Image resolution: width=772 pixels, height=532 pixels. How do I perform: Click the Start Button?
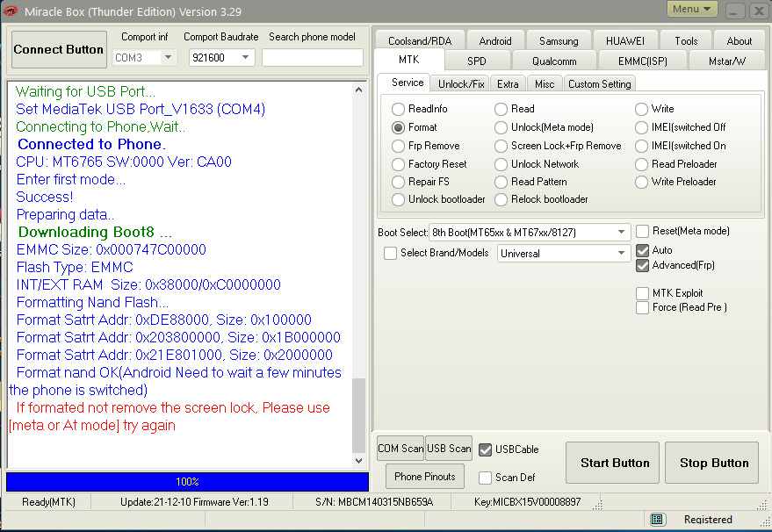click(x=612, y=463)
